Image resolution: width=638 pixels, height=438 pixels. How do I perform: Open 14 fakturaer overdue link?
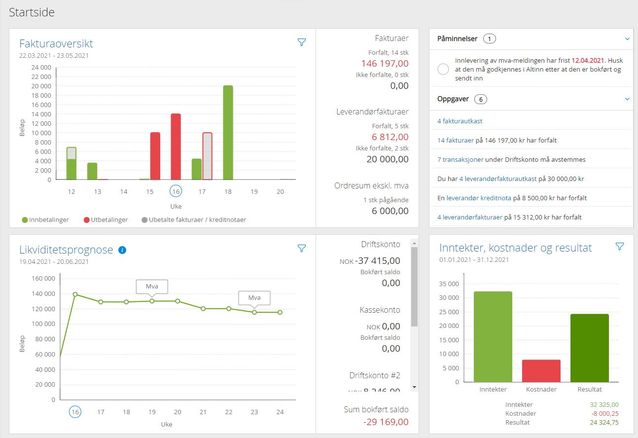tap(455, 140)
